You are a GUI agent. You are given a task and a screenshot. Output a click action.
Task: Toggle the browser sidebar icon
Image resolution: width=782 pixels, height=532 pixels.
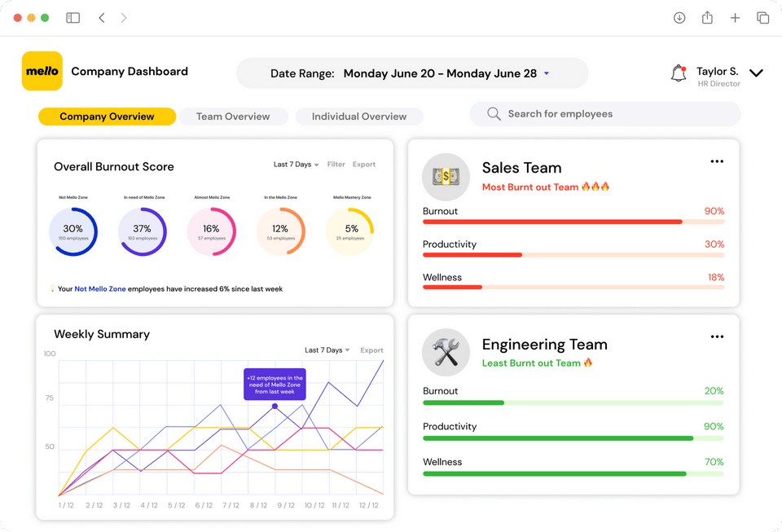click(72, 18)
